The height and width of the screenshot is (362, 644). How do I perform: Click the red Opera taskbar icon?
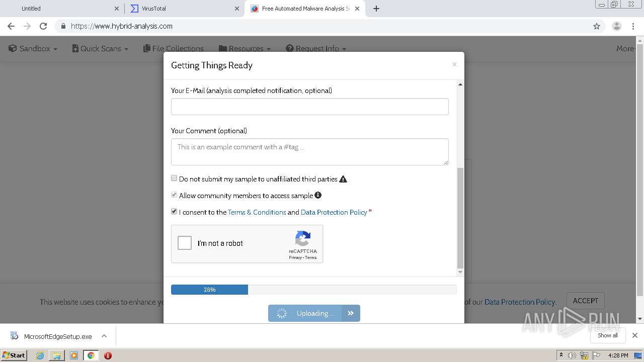tap(108, 355)
